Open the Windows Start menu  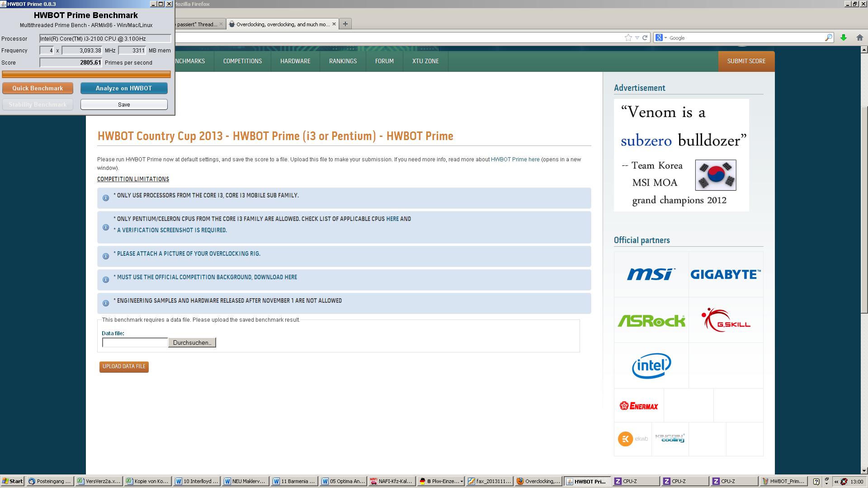tap(12, 481)
